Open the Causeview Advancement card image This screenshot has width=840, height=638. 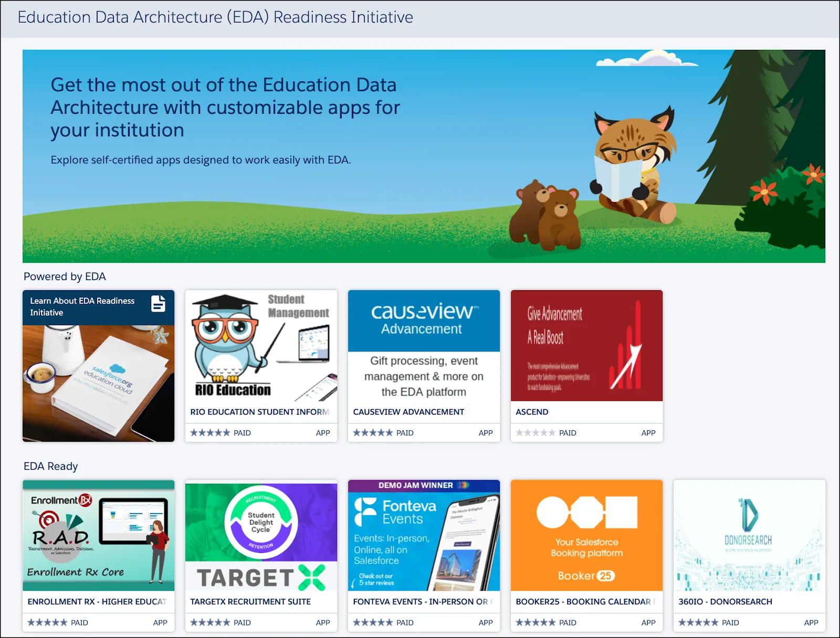click(x=424, y=346)
